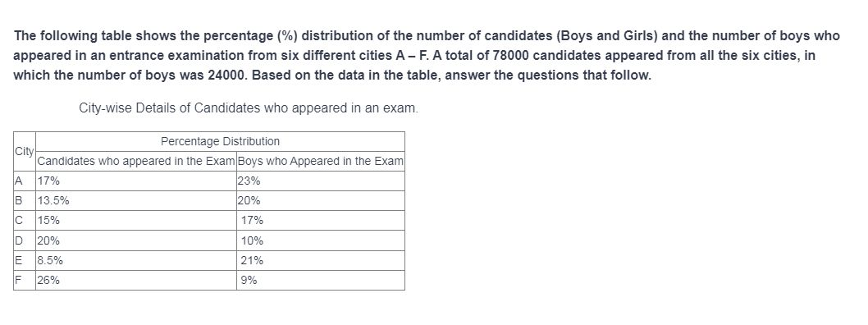Click the 21% boys cell in row E
This screenshot has height=325, width=868.
(321, 260)
